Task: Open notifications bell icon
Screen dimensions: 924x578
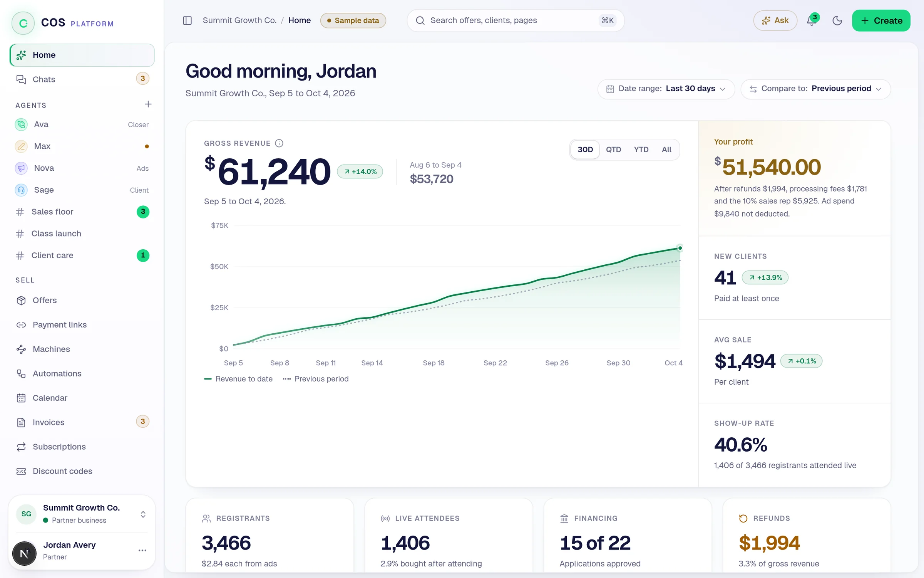Action: 812,20
